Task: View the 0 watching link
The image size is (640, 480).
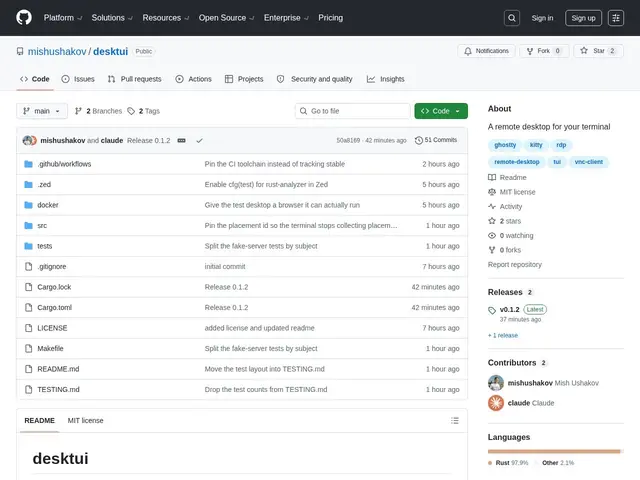Action: click(511, 236)
